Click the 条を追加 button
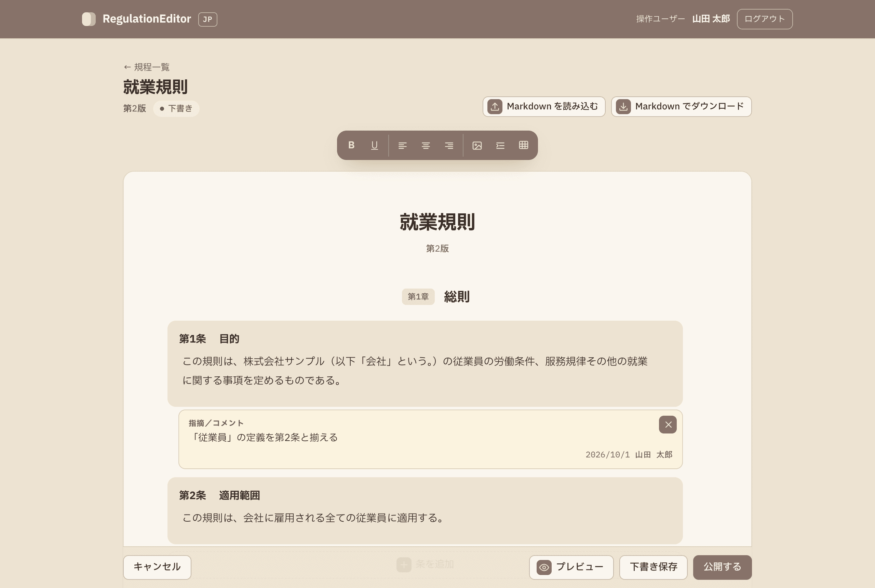The width and height of the screenshot is (875, 588). click(x=425, y=564)
